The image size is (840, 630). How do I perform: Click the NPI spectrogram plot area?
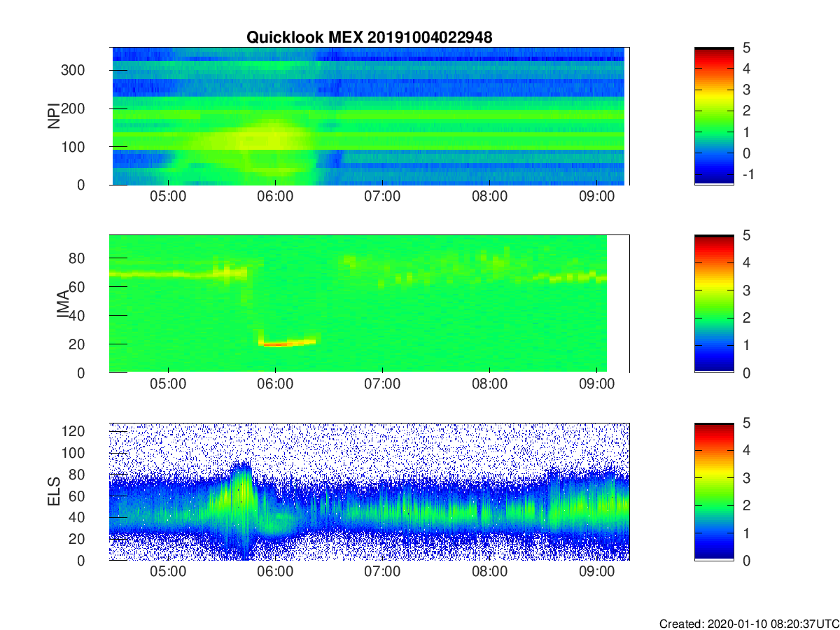(370, 116)
